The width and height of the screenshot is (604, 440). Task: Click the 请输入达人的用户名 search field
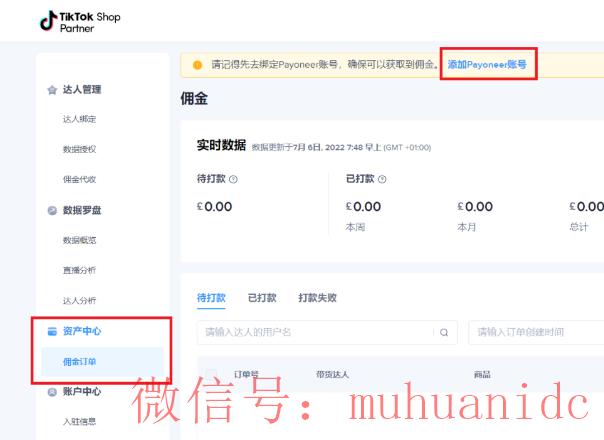[315, 333]
